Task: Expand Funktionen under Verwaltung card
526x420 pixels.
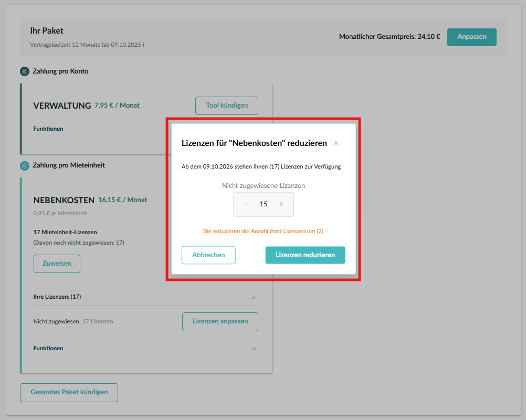Action: pyautogui.click(x=48, y=129)
